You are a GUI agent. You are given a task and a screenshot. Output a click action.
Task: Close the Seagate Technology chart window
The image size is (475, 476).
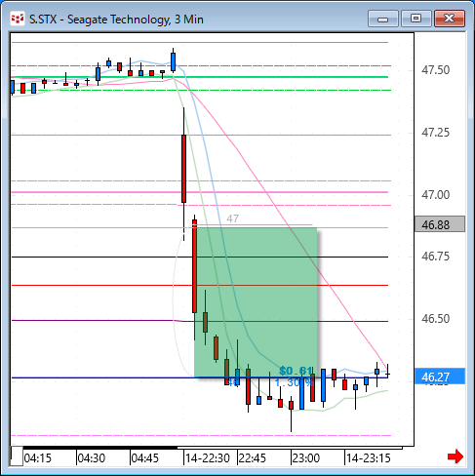coord(450,19)
